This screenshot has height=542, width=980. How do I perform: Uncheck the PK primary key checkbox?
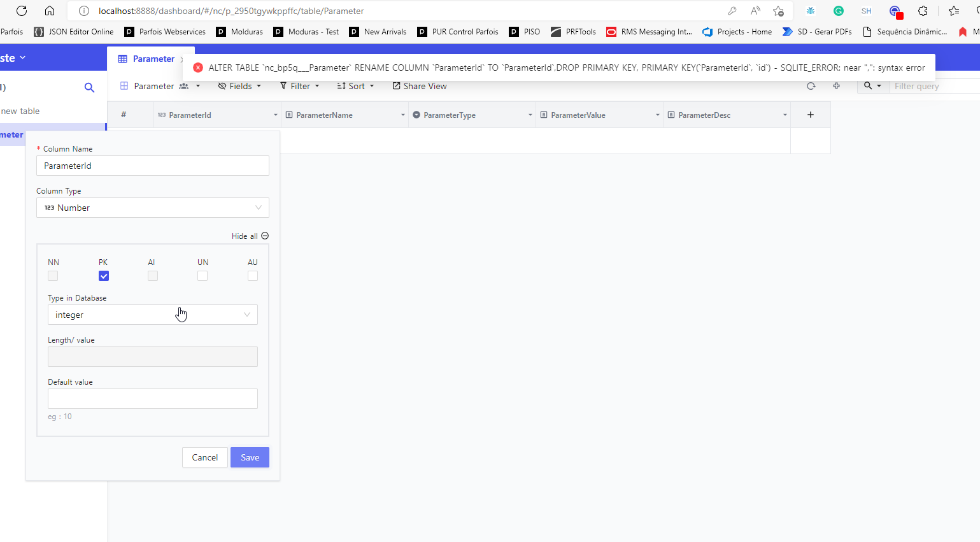(x=103, y=275)
